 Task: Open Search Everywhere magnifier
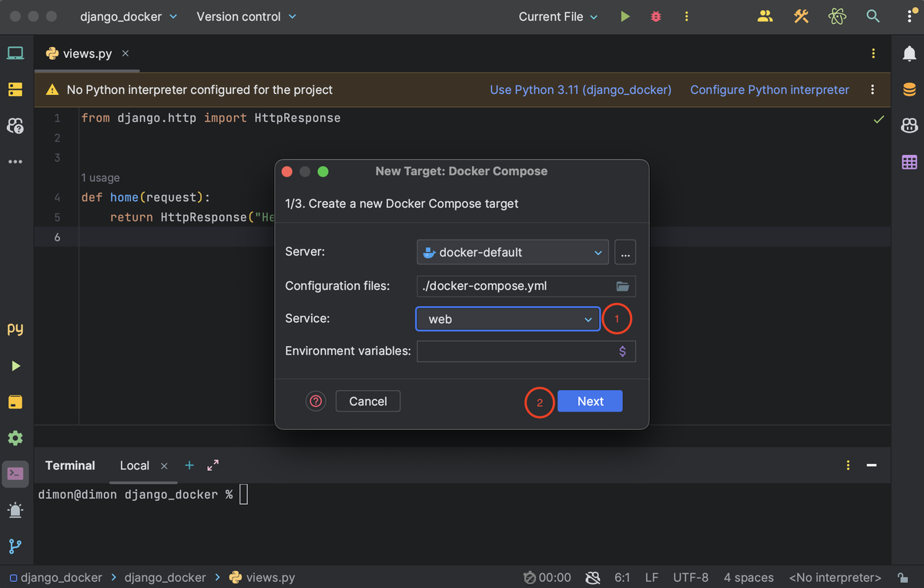[872, 16]
